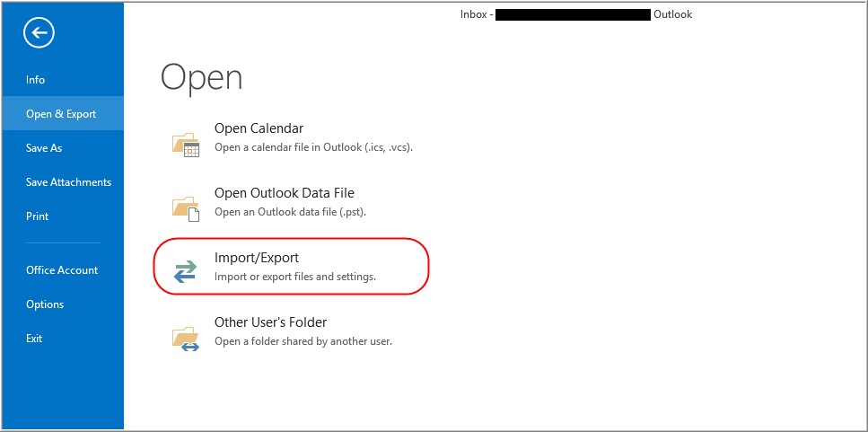The height and width of the screenshot is (432, 868).
Task: Click the back arrow circle icon
Action: point(40,33)
